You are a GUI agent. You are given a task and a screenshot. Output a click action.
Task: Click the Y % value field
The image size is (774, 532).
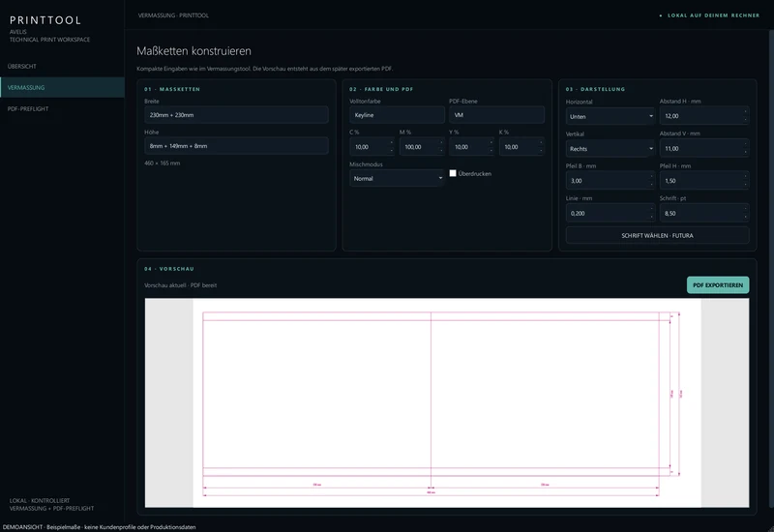[x=471, y=147]
